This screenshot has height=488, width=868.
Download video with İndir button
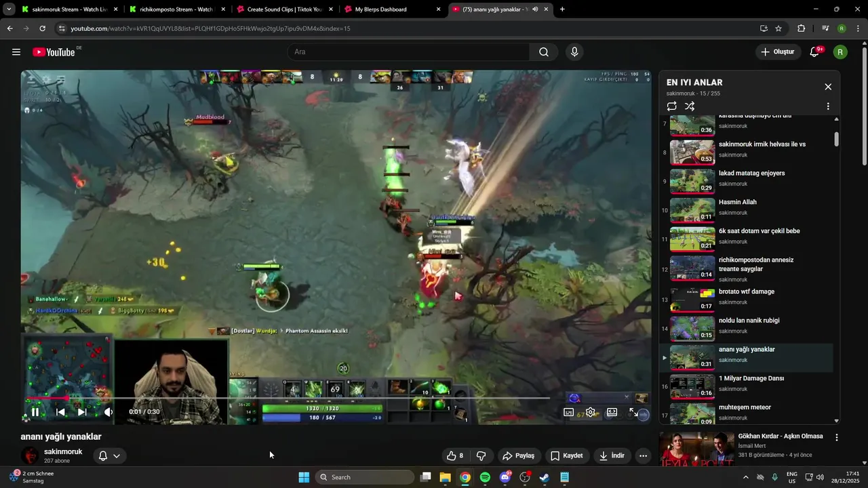[612, 455]
